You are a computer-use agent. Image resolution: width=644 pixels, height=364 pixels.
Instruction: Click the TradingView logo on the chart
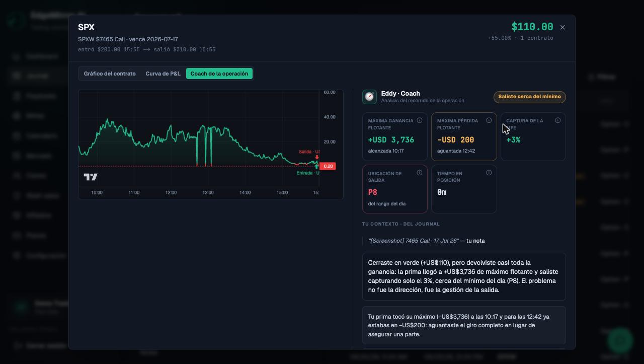tap(91, 177)
